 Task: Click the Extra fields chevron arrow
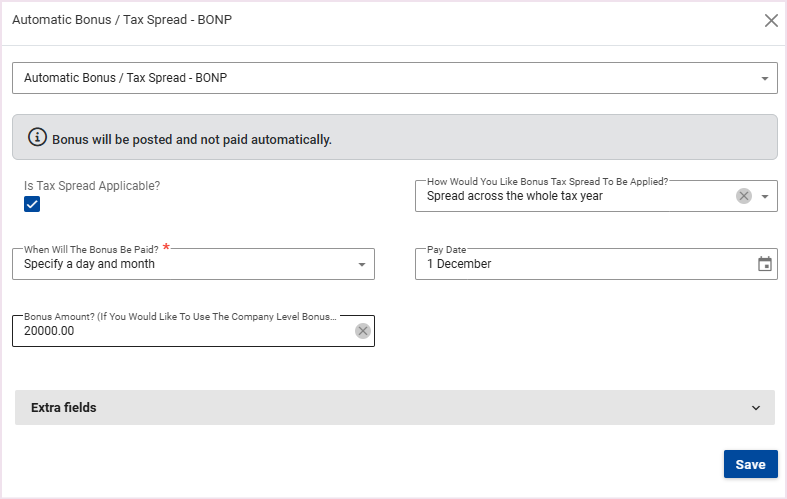pyautogui.click(x=755, y=408)
